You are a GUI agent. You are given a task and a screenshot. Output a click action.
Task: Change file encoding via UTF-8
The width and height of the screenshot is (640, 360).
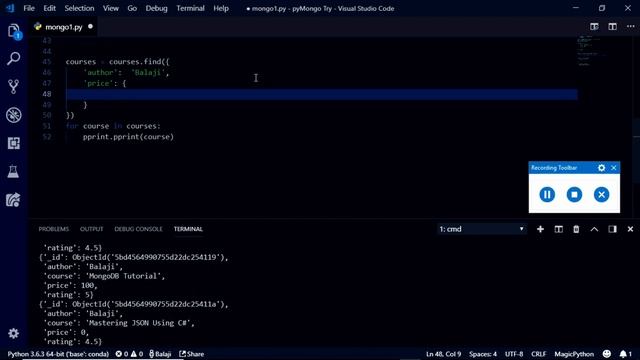point(514,354)
